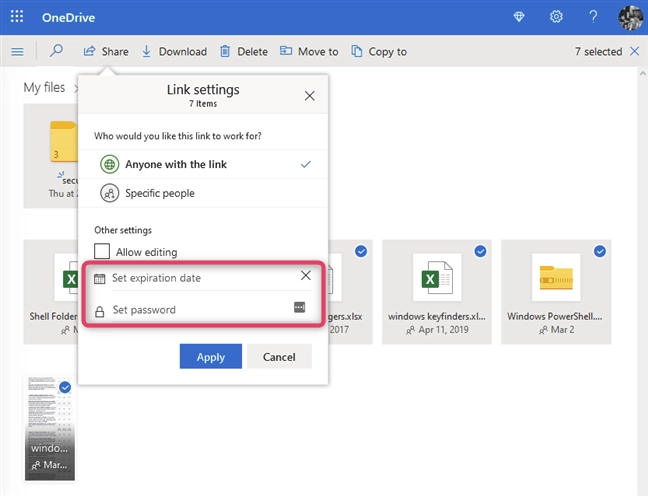Click the Specific people icon
Viewport: 648px width, 496px height.
point(110,193)
